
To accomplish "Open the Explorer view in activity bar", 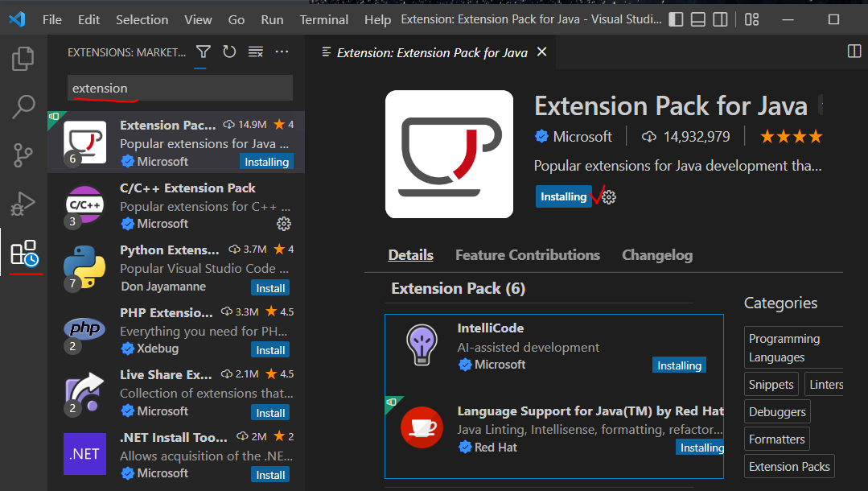I will click(23, 59).
